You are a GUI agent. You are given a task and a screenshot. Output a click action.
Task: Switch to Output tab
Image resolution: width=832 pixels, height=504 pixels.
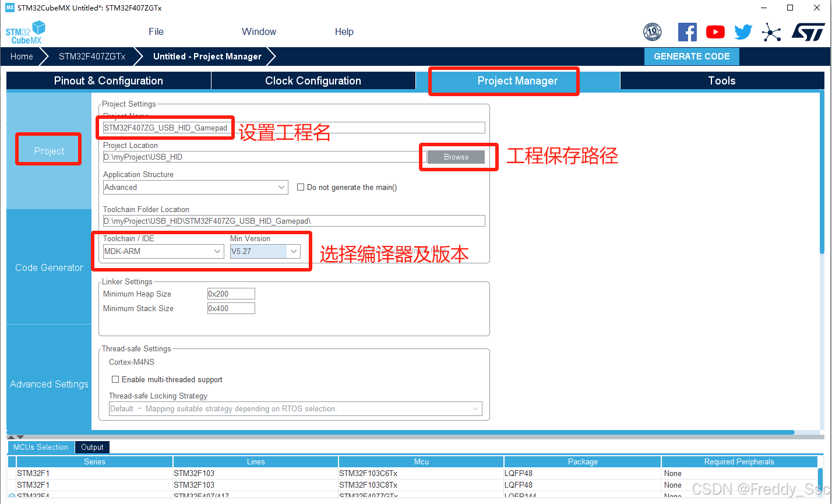point(92,447)
